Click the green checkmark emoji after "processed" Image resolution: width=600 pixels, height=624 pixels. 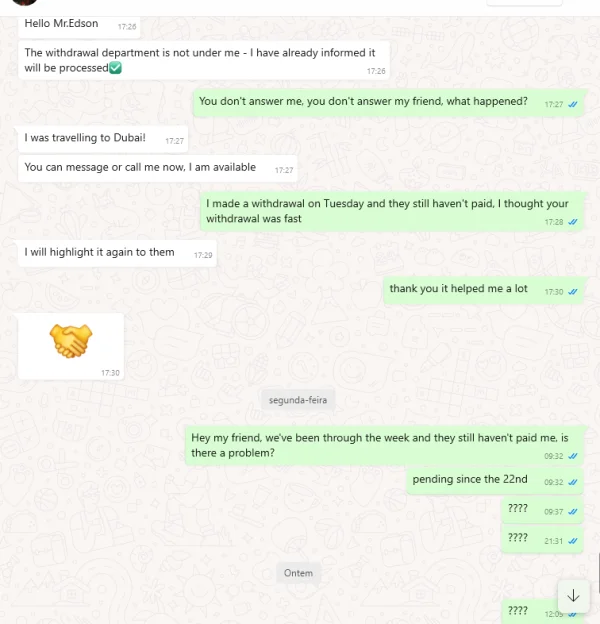tap(115, 68)
